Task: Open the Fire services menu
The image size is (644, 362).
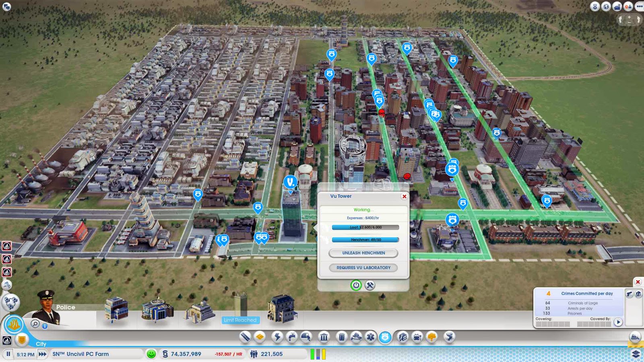Action: coord(356,337)
